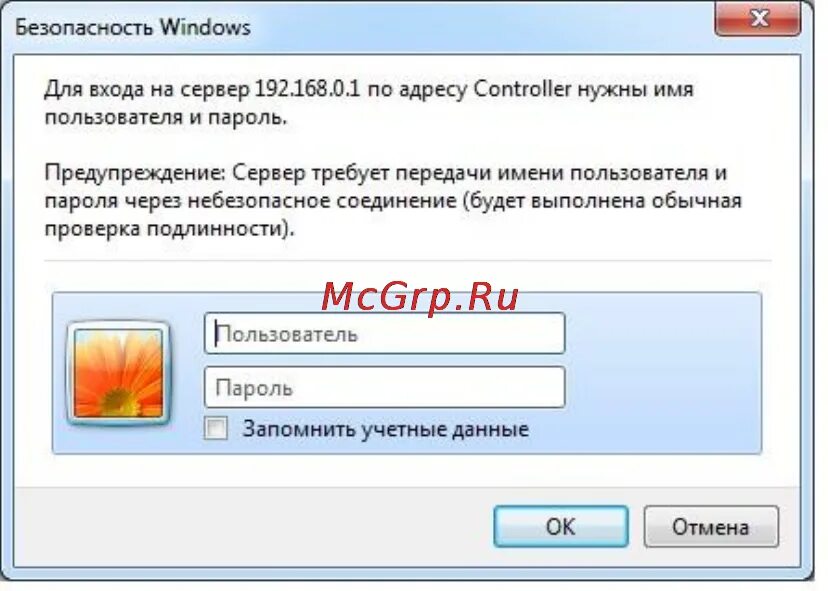Click the Безопасность Windows title bar text
This screenshot has width=828, height=591.
pos(133,27)
